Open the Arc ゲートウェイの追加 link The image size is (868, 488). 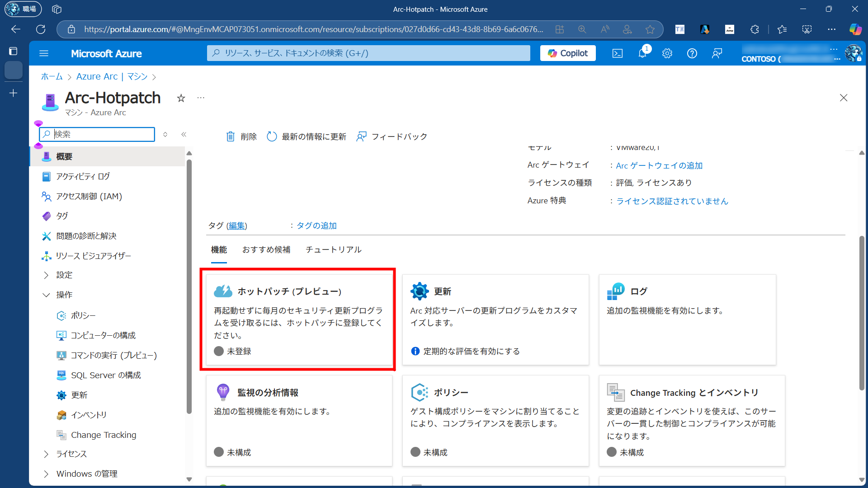click(659, 165)
